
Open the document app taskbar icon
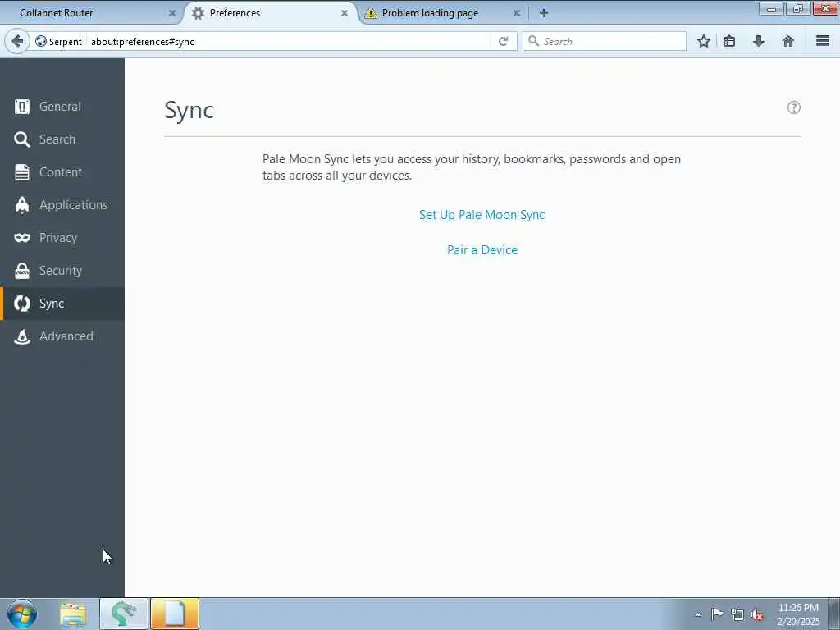(x=175, y=614)
